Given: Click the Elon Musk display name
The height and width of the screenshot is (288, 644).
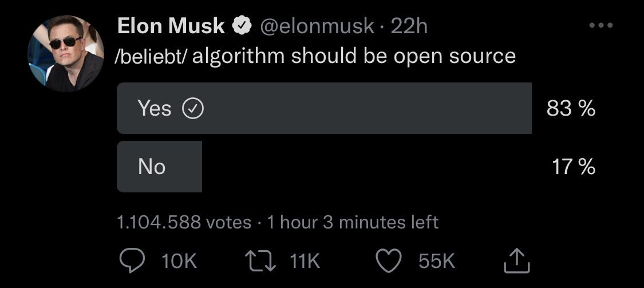Looking at the screenshot, I should pyautogui.click(x=171, y=26).
